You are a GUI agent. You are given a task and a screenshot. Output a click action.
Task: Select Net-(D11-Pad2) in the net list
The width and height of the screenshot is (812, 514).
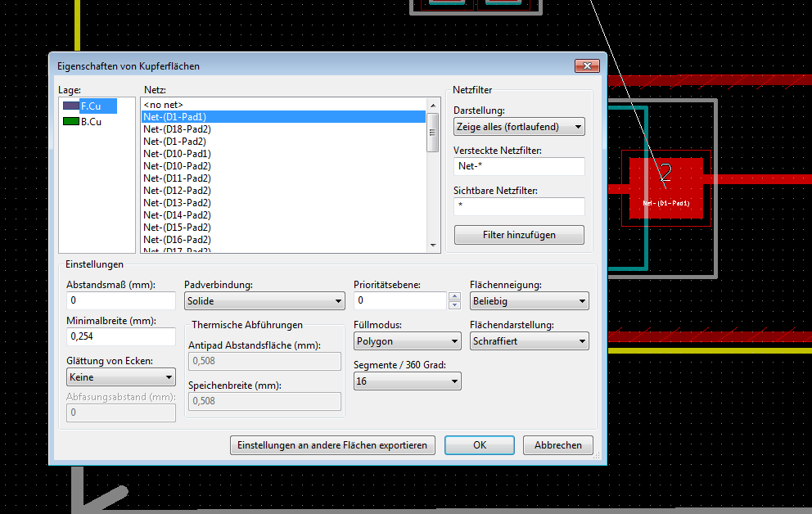pos(283,178)
